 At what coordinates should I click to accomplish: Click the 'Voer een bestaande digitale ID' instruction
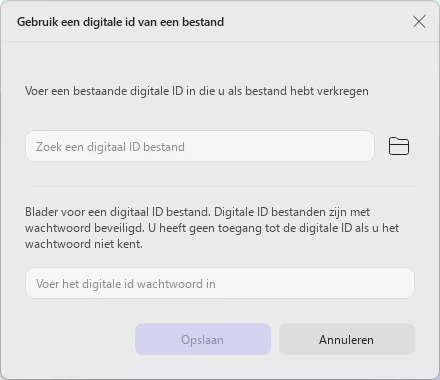click(197, 91)
